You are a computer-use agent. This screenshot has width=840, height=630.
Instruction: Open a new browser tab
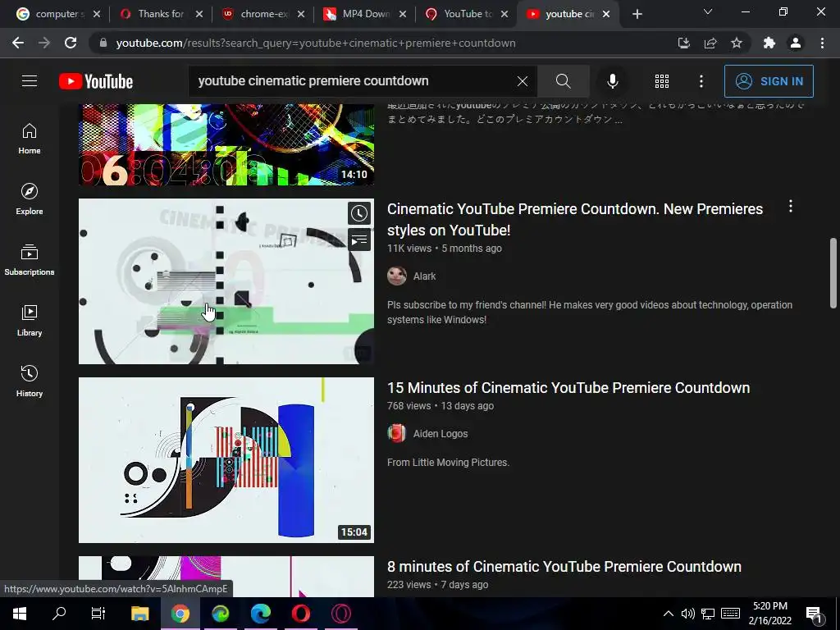(637, 15)
